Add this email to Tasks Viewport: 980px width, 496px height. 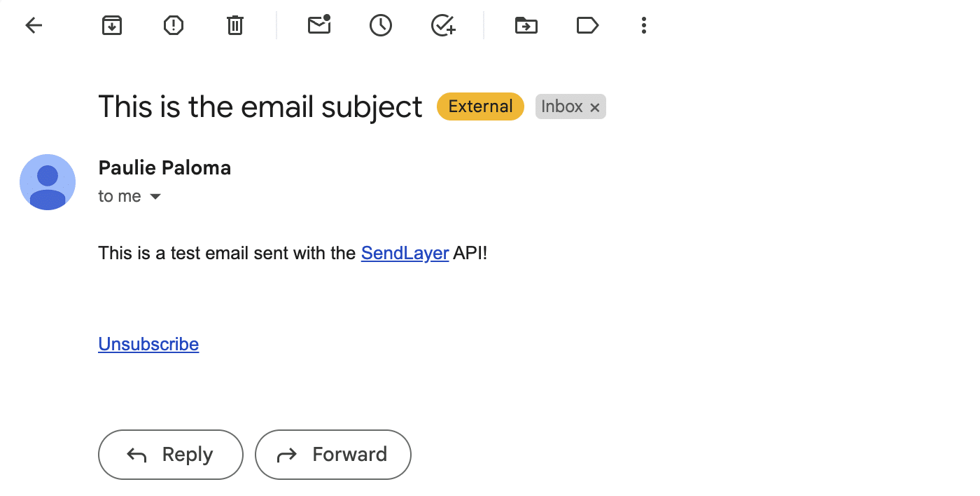[442, 25]
